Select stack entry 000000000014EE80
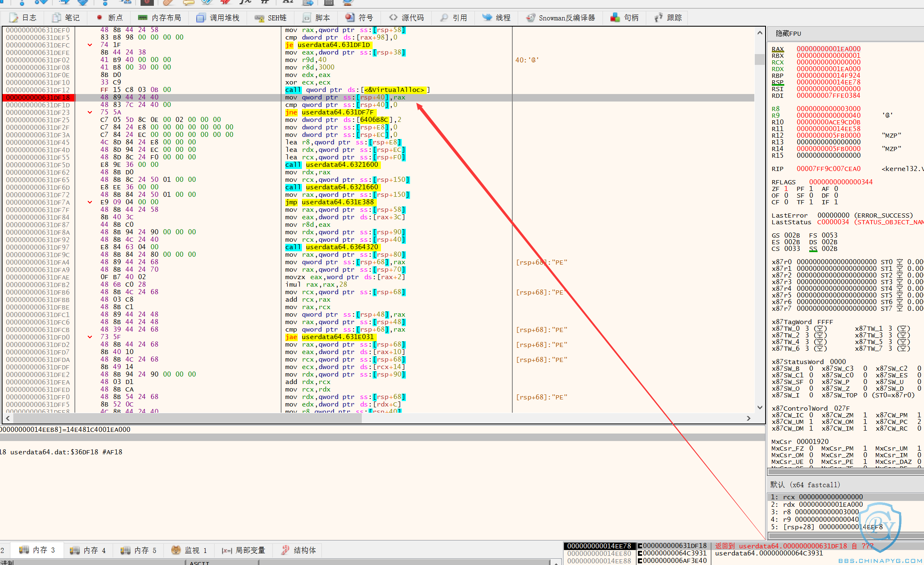 click(599, 553)
